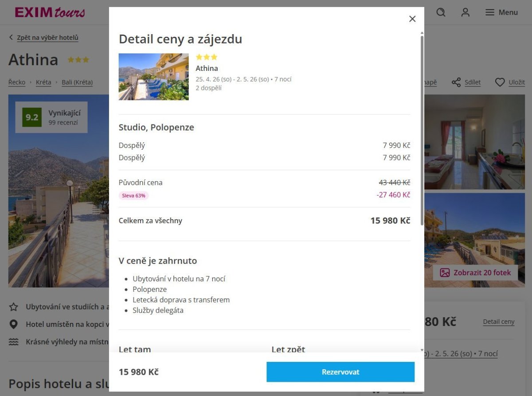Click the search magnifier icon
This screenshot has height=396, width=532.
441,12
